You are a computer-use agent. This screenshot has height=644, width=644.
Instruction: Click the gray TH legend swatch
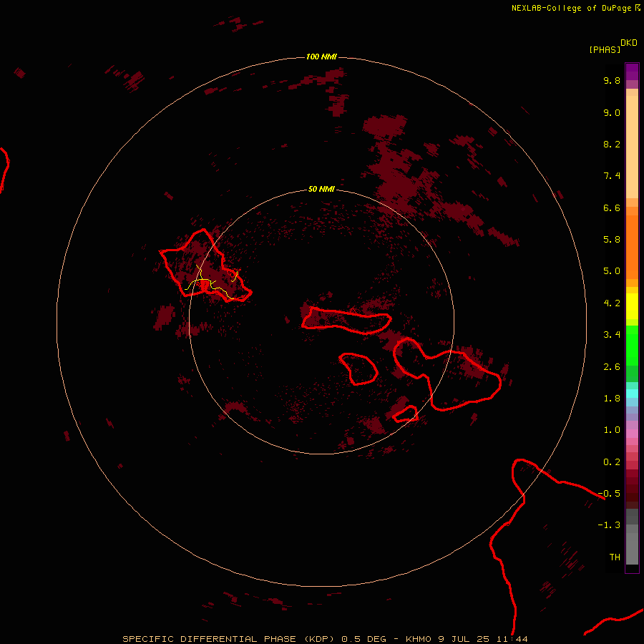click(x=632, y=549)
